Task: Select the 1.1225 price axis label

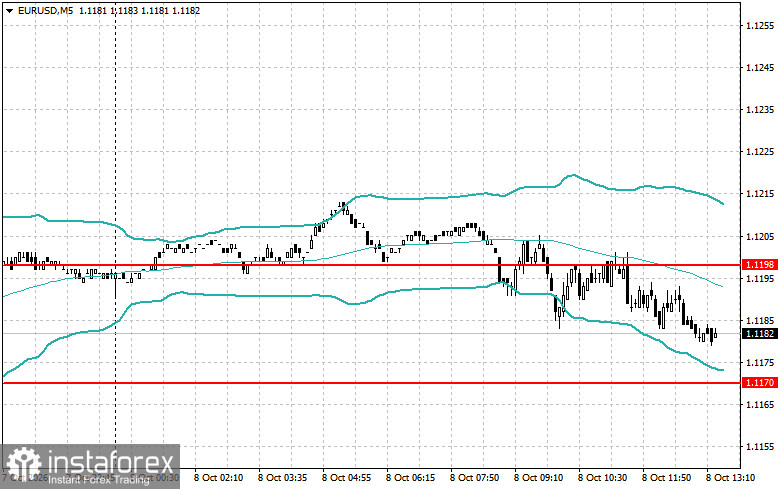Action: coord(761,152)
